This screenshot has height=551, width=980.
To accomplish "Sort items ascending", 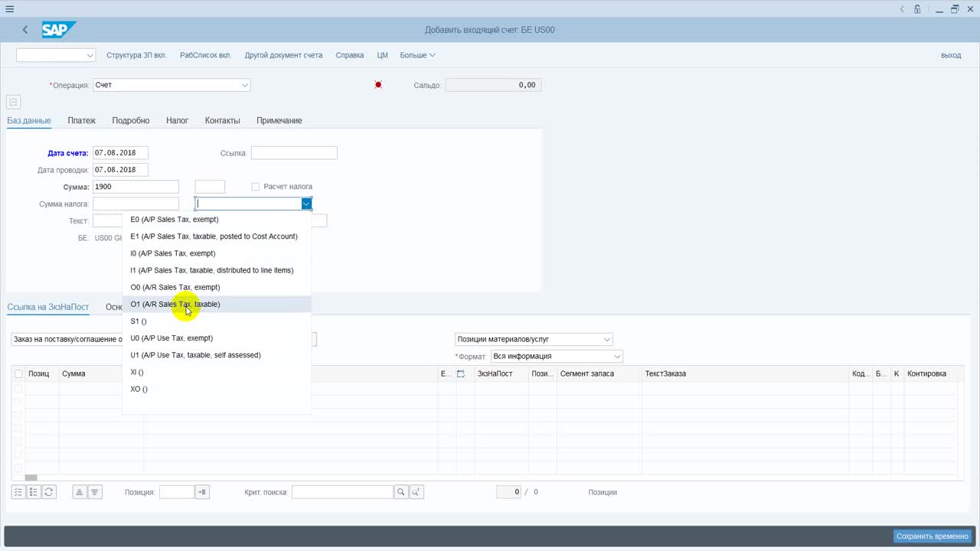I will coord(79,492).
